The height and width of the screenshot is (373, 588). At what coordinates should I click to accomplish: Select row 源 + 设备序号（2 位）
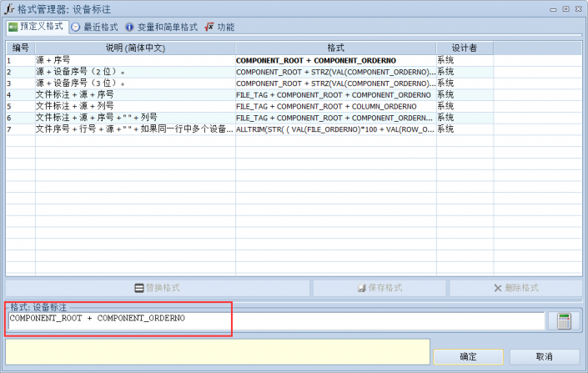point(294,72)
